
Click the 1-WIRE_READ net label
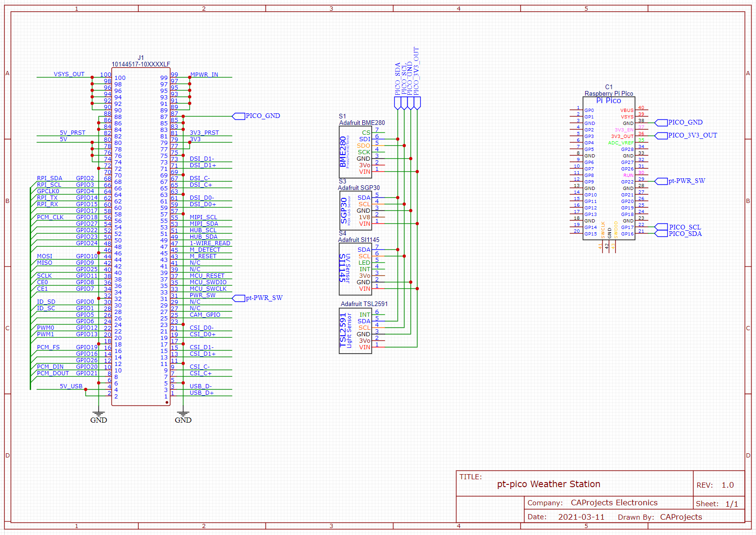210,243
